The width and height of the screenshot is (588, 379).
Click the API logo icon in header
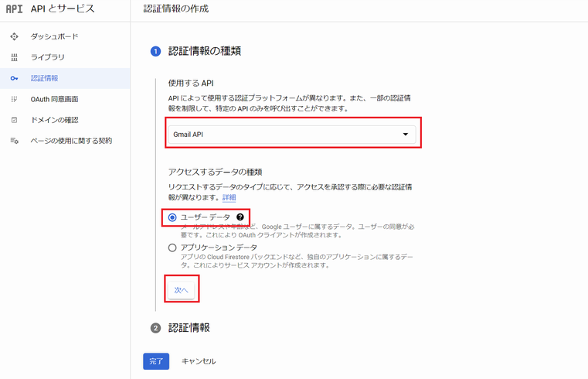point(14,9)
